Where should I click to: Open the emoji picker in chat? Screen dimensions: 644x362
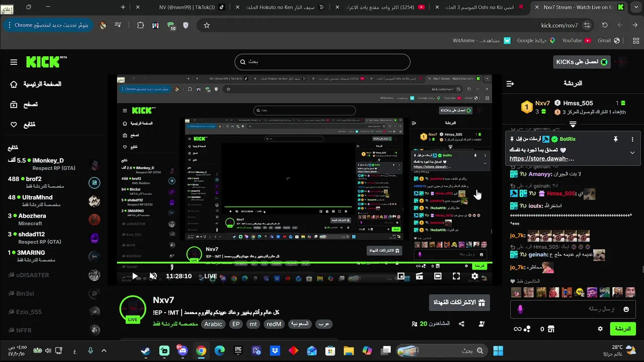coord(626,309)
